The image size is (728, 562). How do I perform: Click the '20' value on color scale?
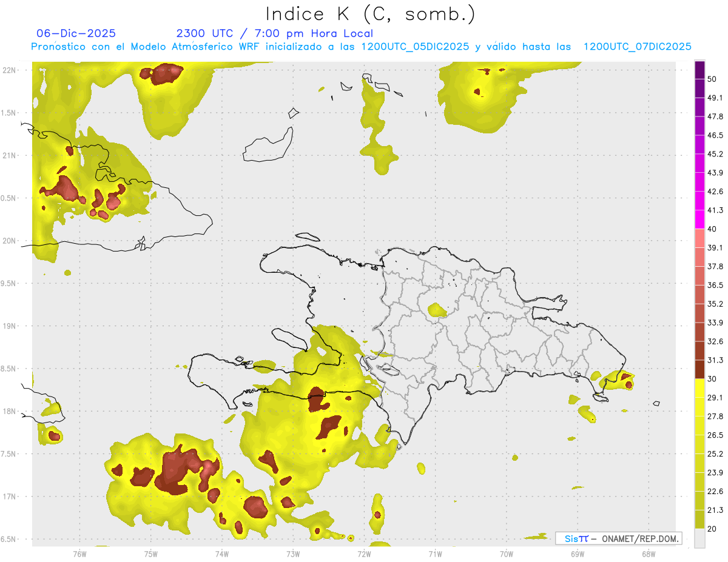[x=713, y=529]
